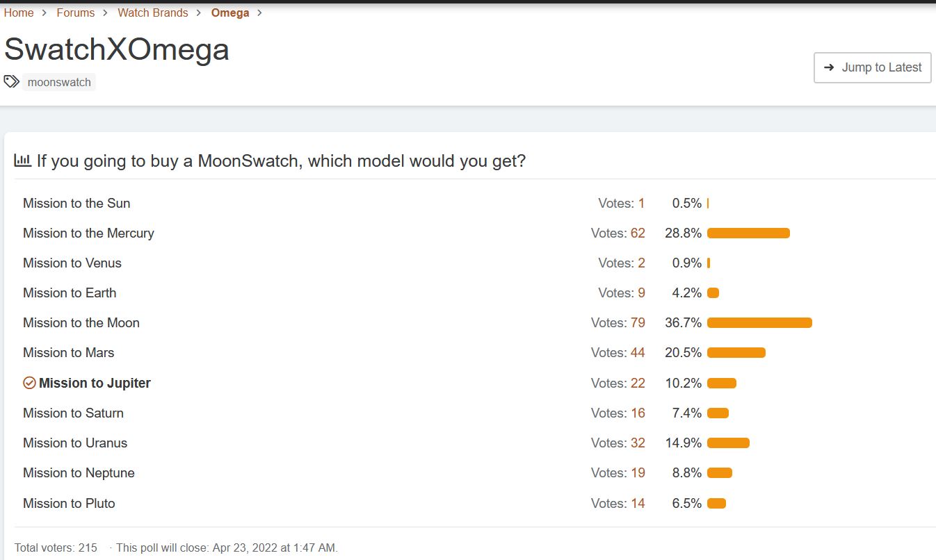Click the bar chart poll icon
Image resolution: width=936 pixels, height=560 pixels.
tap(22, 161)
